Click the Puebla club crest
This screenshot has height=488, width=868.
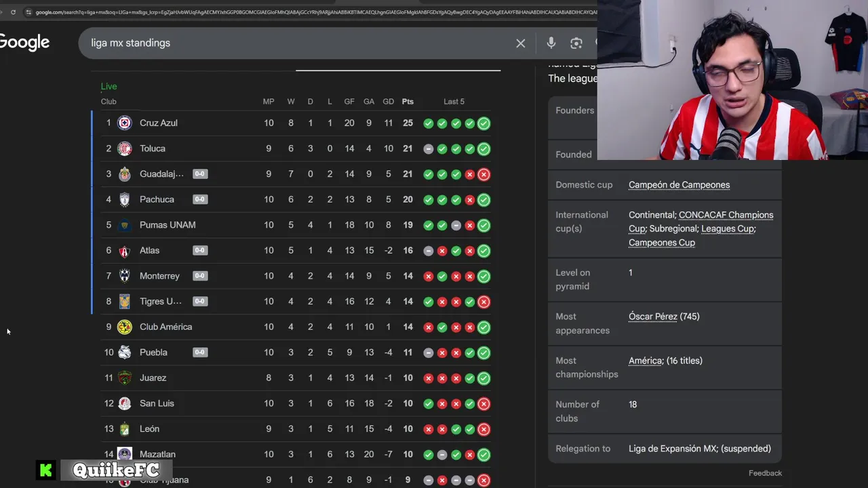tap(124, 352)
